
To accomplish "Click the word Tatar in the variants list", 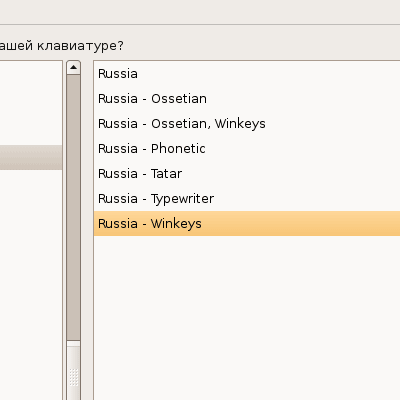I will 166,174.
